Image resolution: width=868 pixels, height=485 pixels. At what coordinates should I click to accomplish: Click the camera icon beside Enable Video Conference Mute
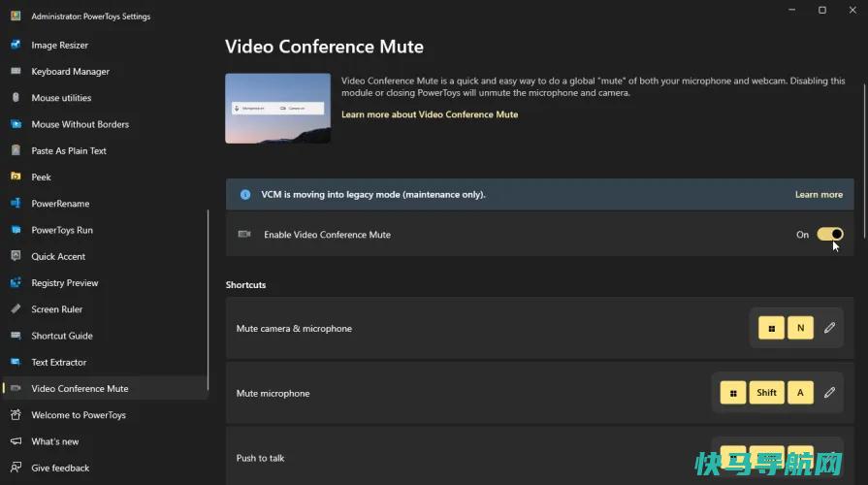244,234
